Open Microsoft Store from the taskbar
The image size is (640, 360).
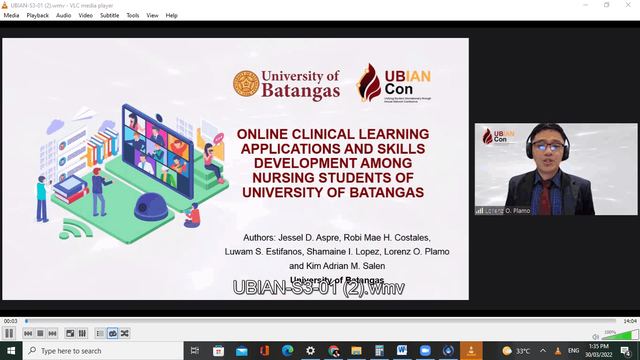218,351
